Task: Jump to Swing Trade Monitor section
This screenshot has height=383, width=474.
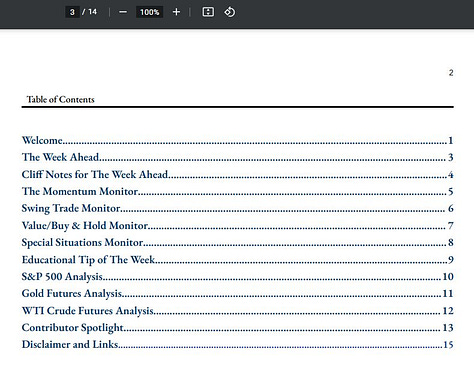Action: (x=237, y=208)
